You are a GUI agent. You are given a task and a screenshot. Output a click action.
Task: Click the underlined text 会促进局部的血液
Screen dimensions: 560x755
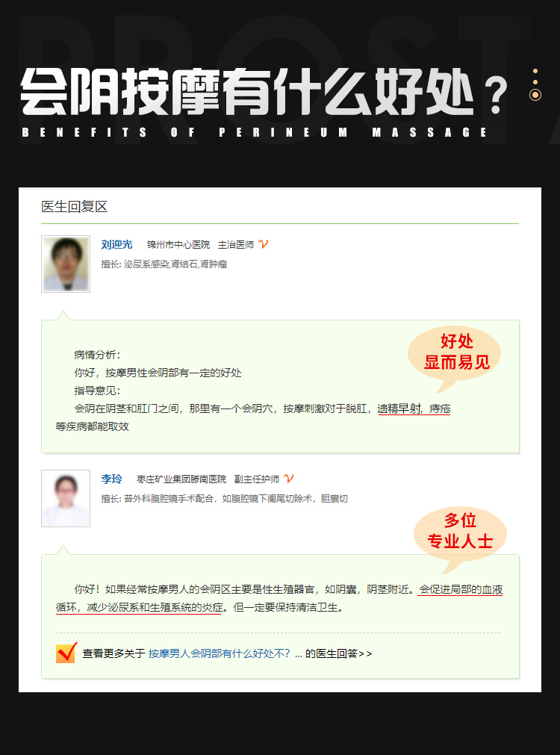point(461,589)
